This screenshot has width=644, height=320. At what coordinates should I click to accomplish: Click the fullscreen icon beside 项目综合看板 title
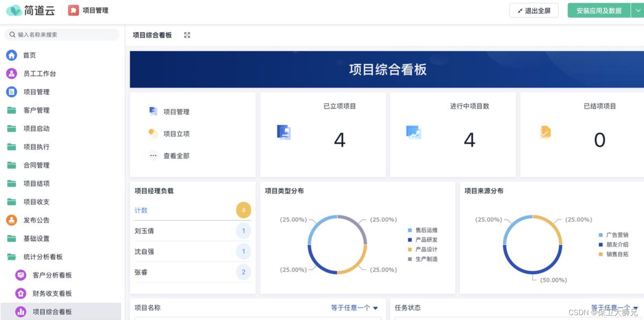(187, 35)
